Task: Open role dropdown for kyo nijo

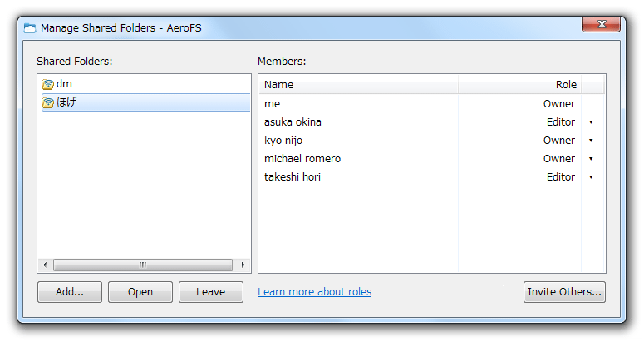Action: 591,141
